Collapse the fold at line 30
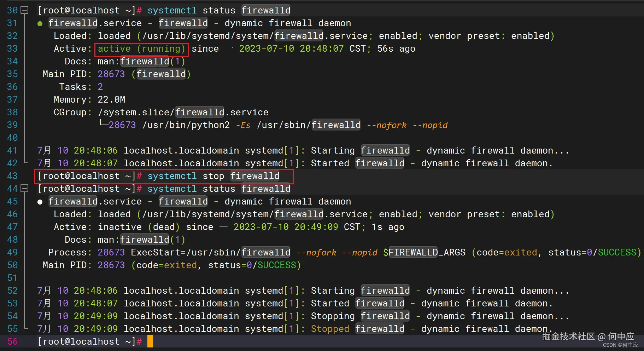 pyautogui.click(x=24, y=10)
